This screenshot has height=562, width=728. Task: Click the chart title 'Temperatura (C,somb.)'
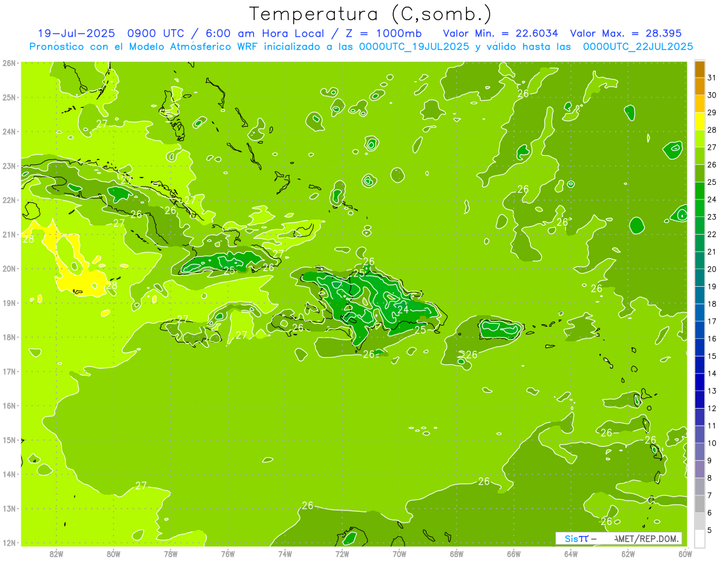pyautogui.click(x=370, y=14)
